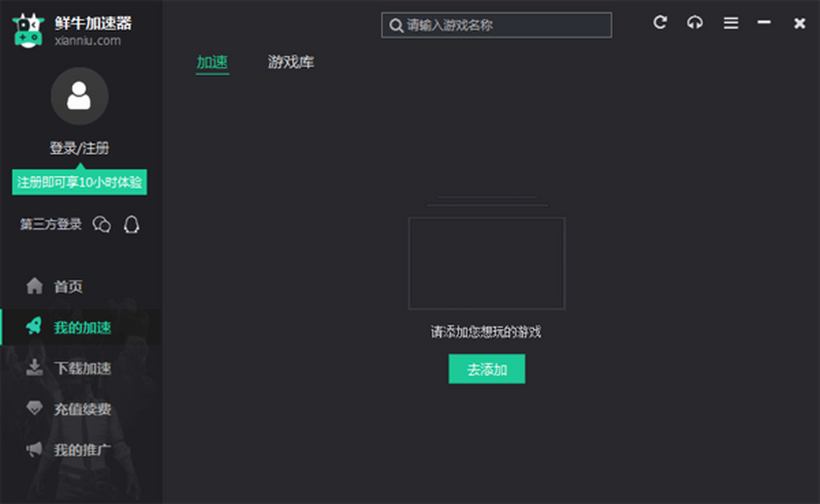Click the 注册即可享10小时体验 promo banner
Viewport: 820px width, 504px height.
tap(80, 184)
